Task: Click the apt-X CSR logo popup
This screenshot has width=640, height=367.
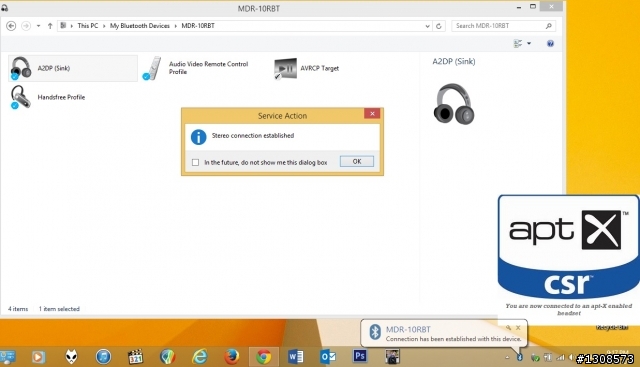Action: [569, 247]
